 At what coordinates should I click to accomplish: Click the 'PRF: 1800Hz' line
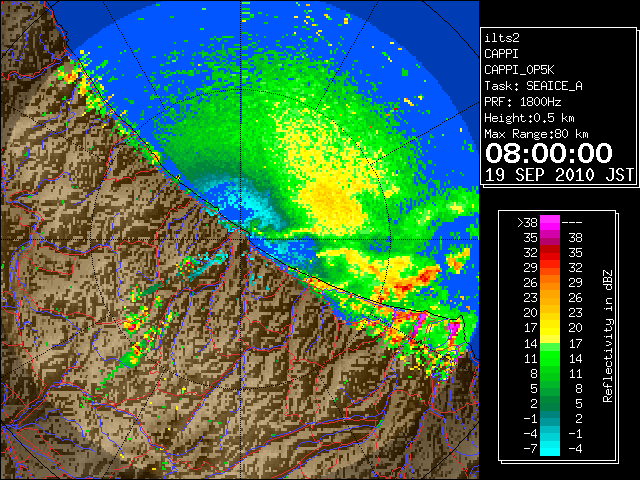coord(523,102)
